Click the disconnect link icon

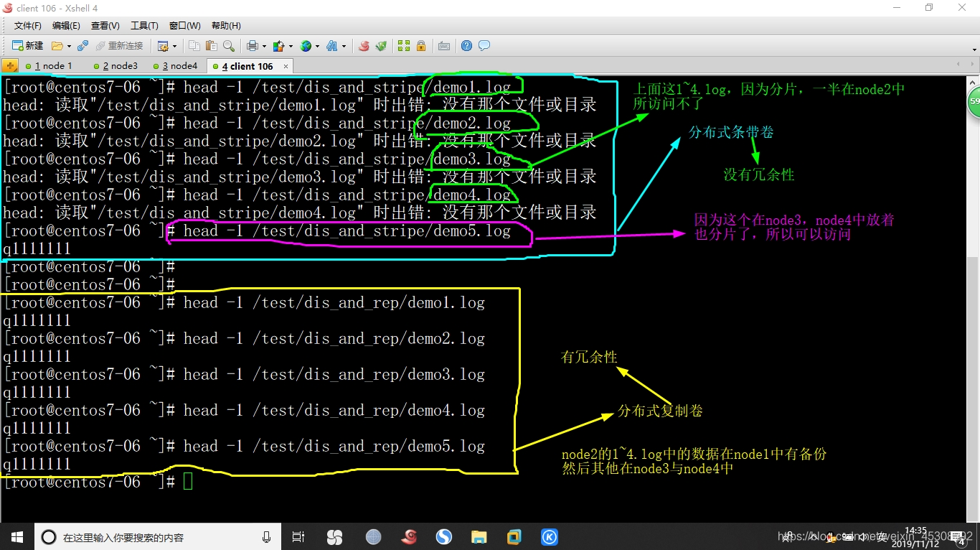(x=83, y=45)
